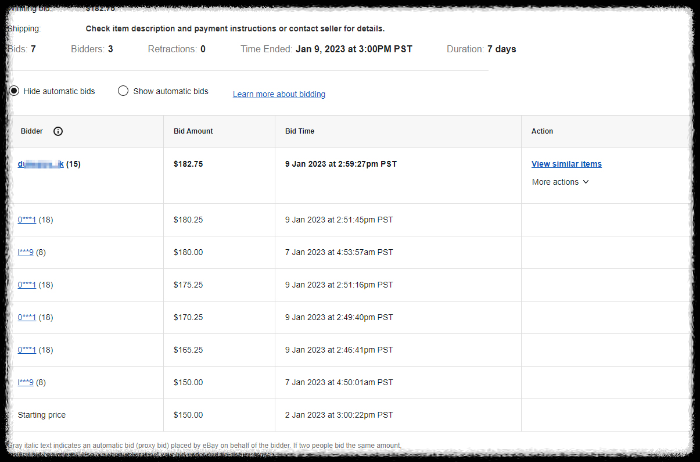Select the $175.25 bid amount

pyautogui.click(x=188, y=285)
